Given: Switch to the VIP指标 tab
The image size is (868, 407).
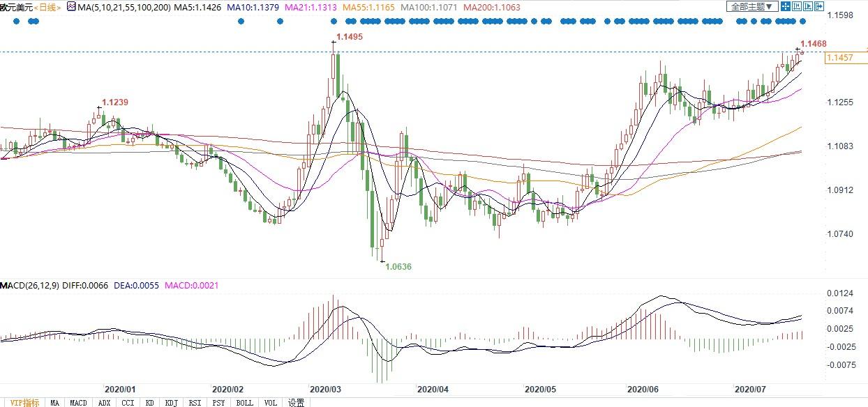Looking at the screenshot, I should tap(22, 402).
